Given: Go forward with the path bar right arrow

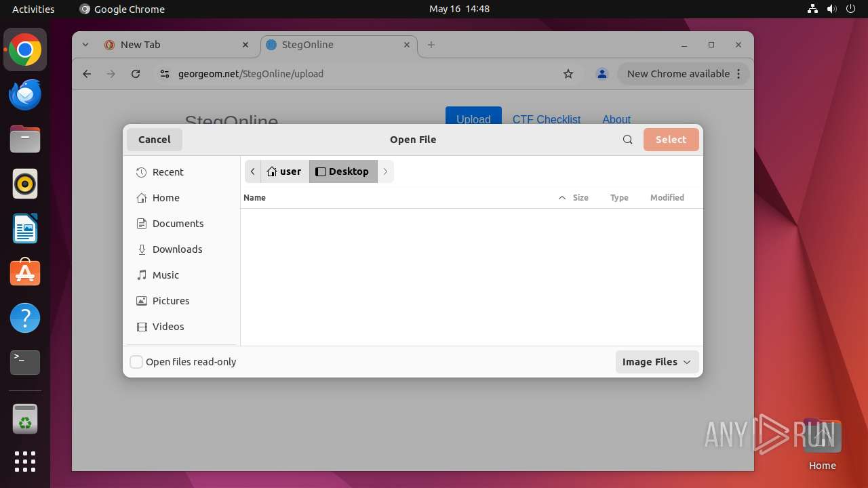Looking at the screenshot, I should [385, 171].
